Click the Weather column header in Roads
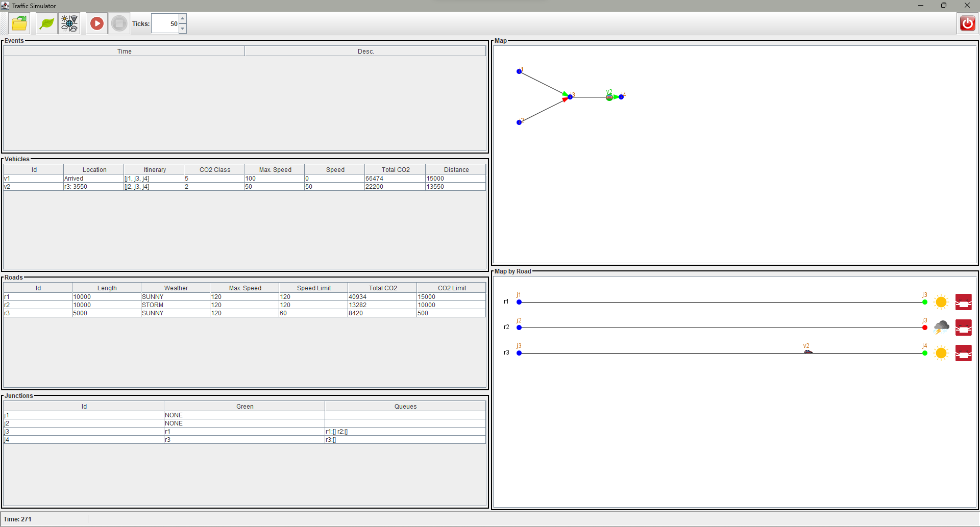 (176, 288)
